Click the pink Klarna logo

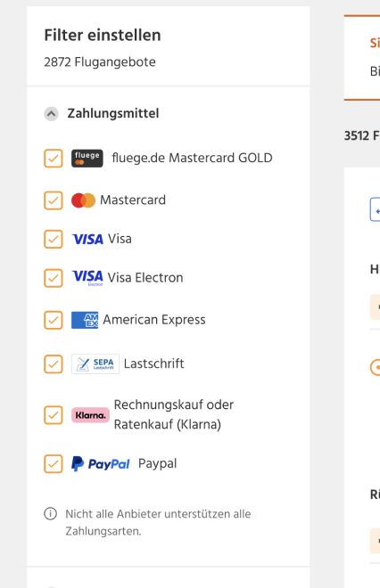pyautogui.click(x=90, y=415)
